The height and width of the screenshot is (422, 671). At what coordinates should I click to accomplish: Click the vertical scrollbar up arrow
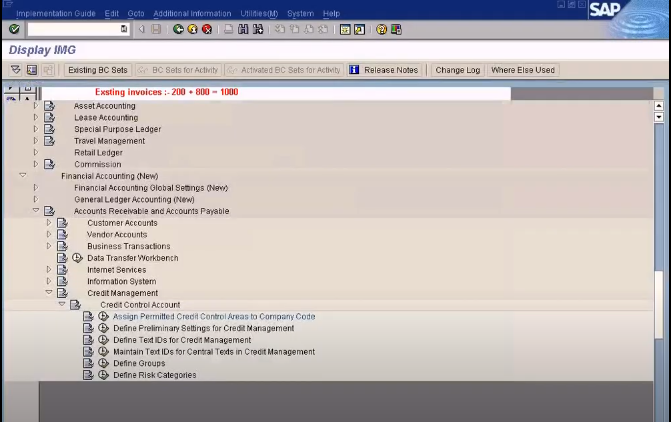[x=659, y=106]
